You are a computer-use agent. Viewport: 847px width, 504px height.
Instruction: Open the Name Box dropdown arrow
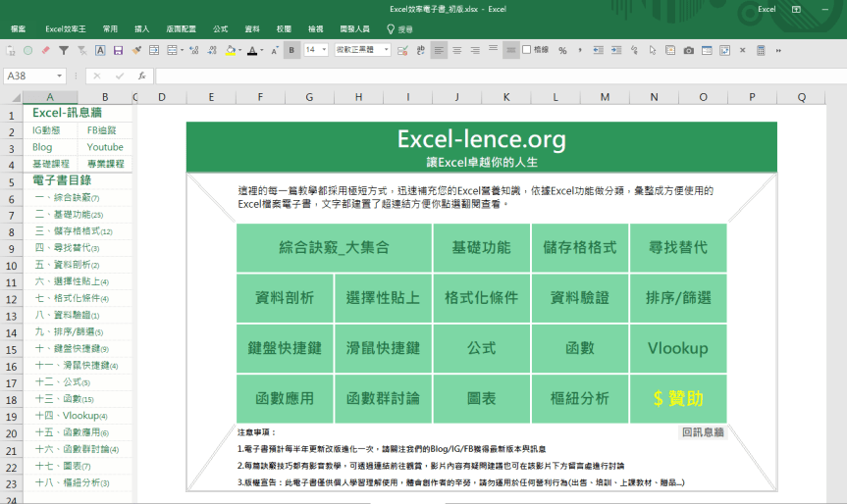click(60, 76)
